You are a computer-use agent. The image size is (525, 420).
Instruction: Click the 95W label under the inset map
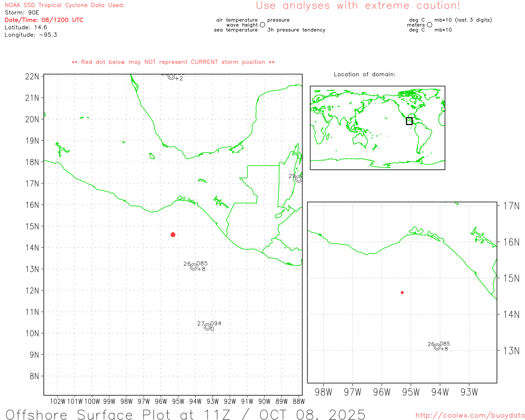[411, 392]
